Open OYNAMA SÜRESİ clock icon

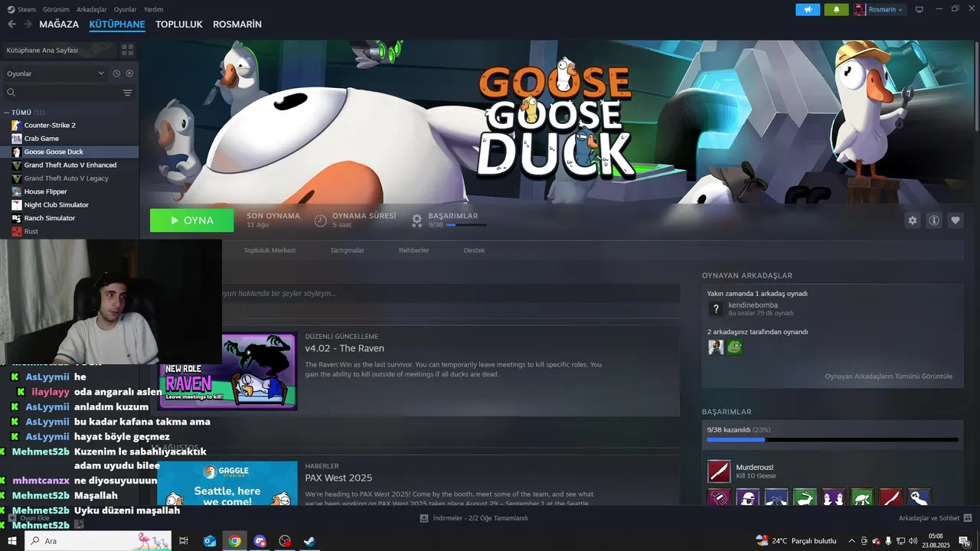coord(320,220)
